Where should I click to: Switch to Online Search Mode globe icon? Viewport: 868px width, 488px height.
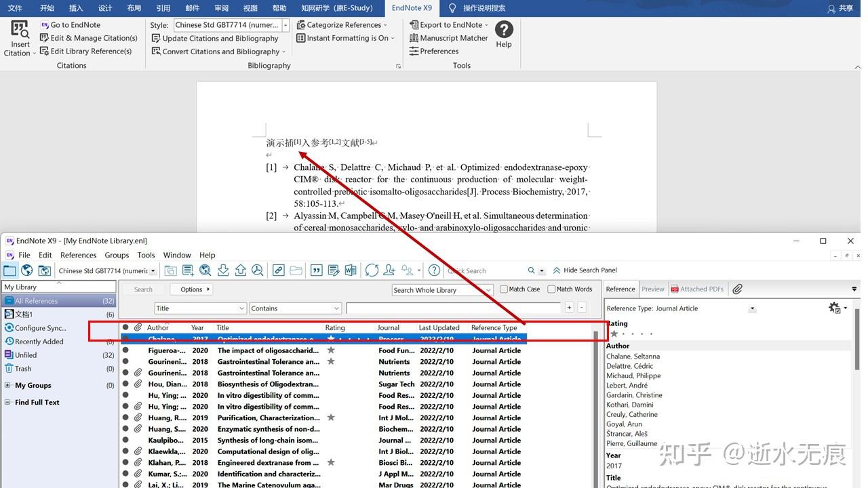pyautogui.click(x=27, y=270)
